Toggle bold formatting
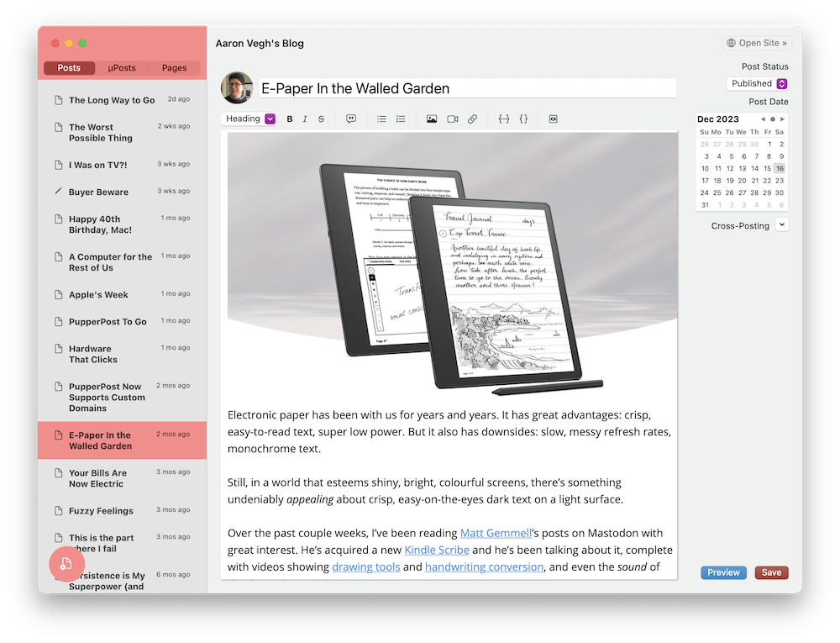 (x=290, y=119)
